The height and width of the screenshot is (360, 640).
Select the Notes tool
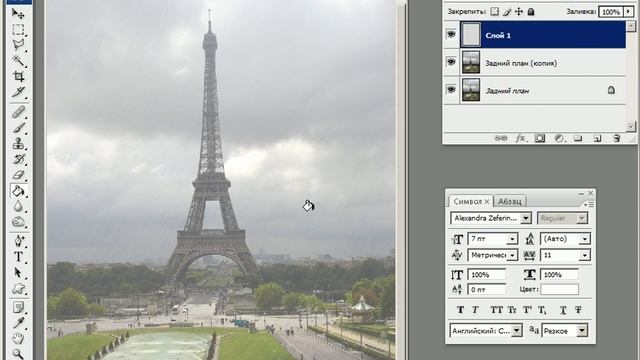(x=18, y=307)
